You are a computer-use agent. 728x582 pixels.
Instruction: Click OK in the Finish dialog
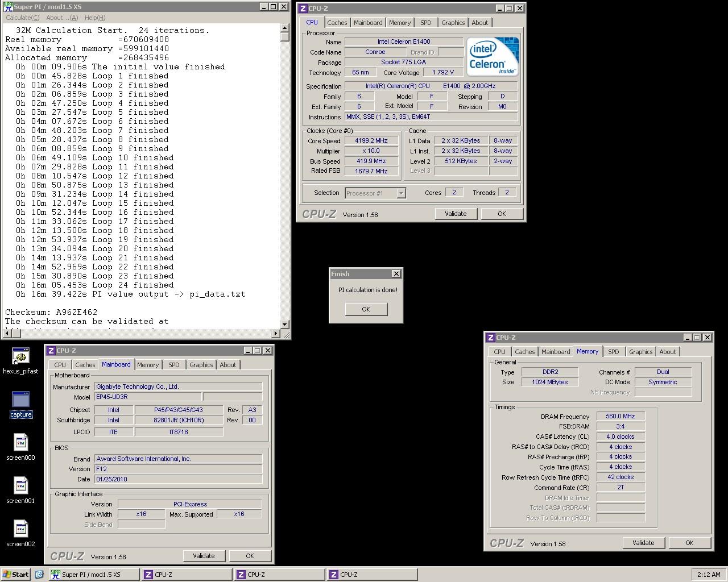366,309
